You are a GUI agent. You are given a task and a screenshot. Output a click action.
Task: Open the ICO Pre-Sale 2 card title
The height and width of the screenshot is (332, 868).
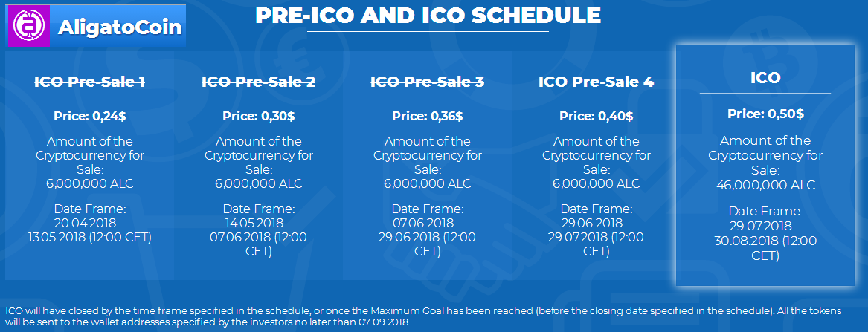259,82
